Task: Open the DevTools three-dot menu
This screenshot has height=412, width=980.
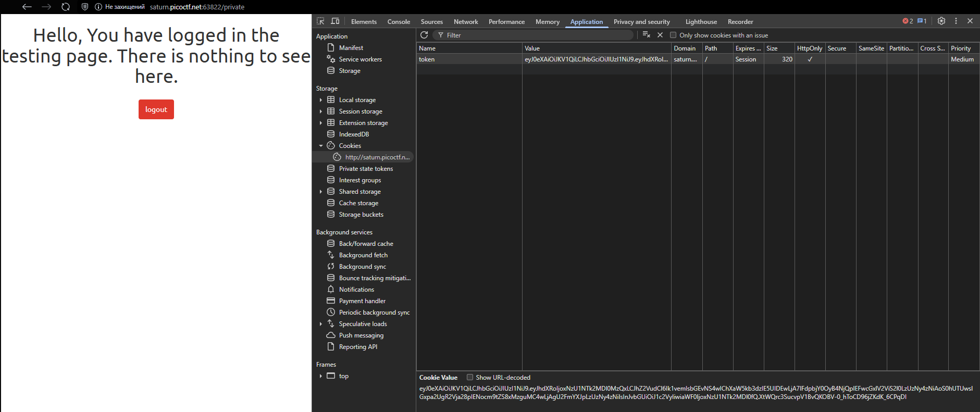Action: tap(956, 21)
